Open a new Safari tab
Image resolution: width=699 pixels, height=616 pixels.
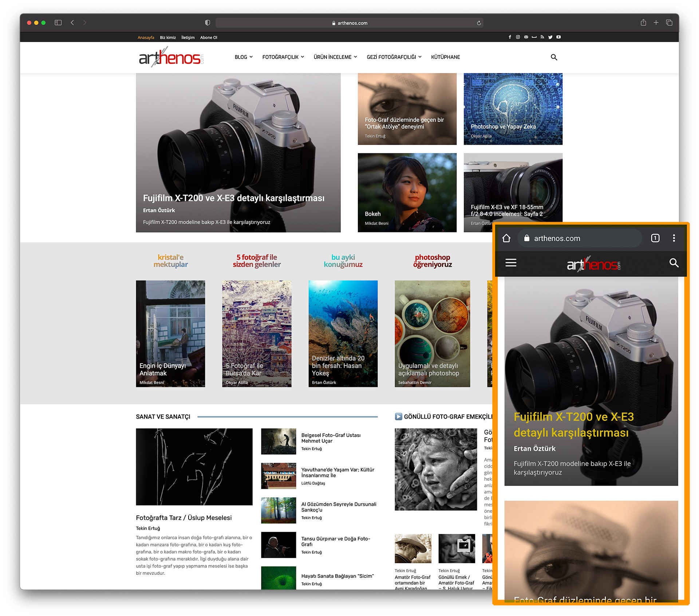[656, 23]
